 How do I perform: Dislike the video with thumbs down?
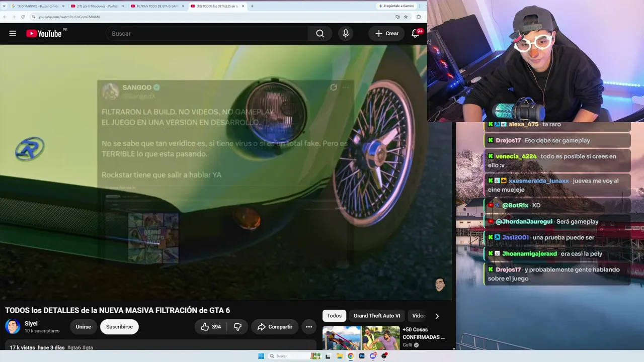point(237,327)
